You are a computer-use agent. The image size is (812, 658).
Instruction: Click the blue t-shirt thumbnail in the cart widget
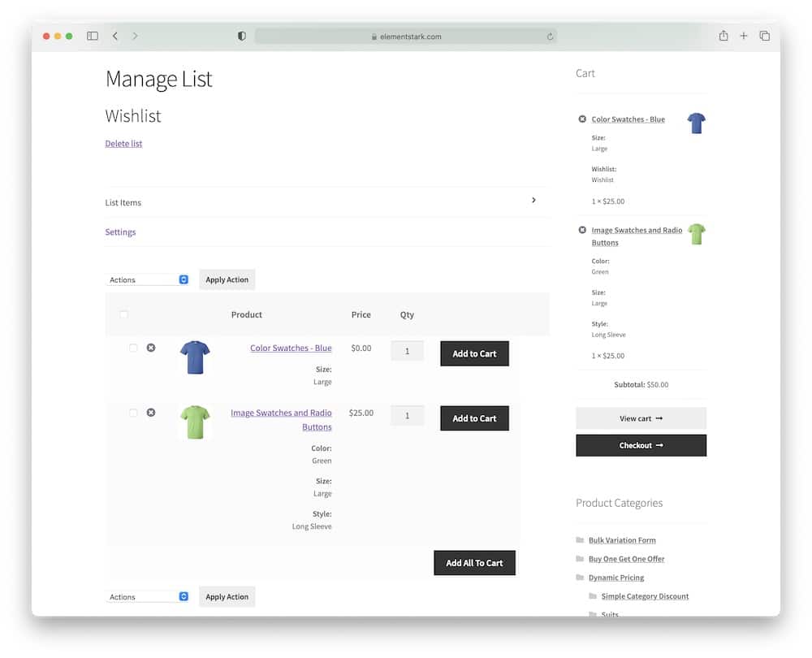coord(697,123)
